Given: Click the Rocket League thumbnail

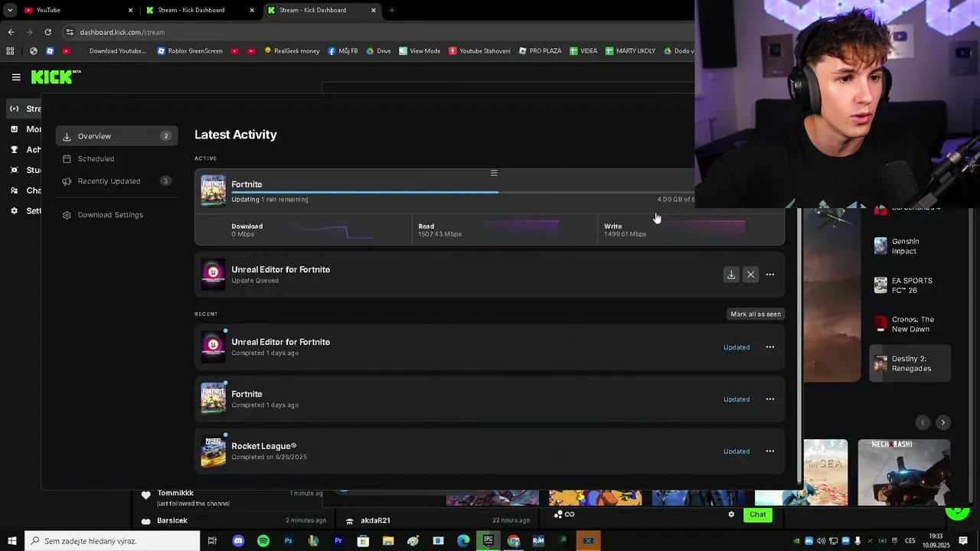Looking at the screenshot, I should tap(214, 451).
